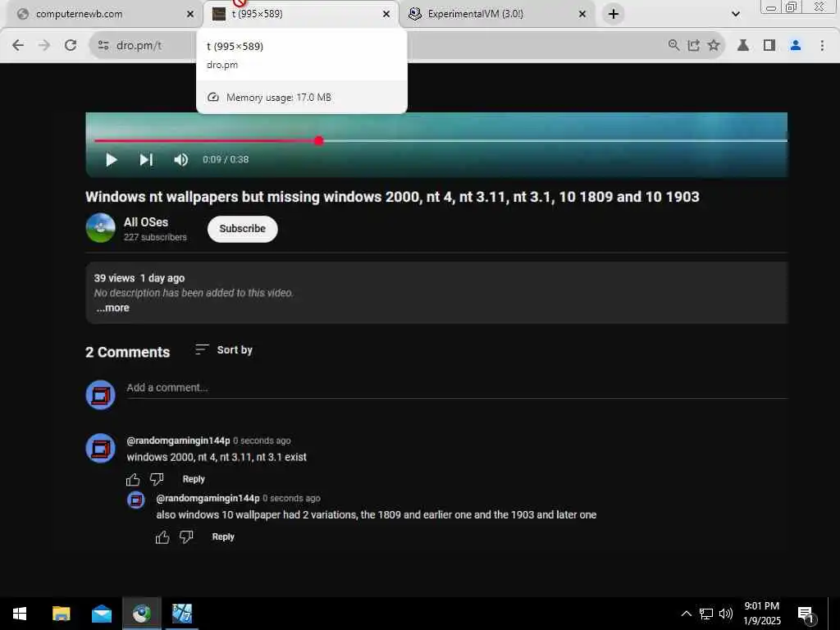Image resolution: width=840 pixels, height=630 pixels.
Task: Show hidden system tray icons
Action: (x=686, y=614)
